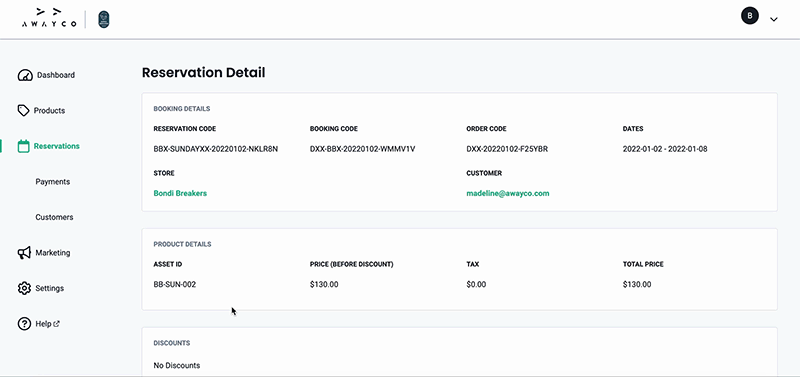Open Help external link
800x377 pixels.
coord(47,323)
